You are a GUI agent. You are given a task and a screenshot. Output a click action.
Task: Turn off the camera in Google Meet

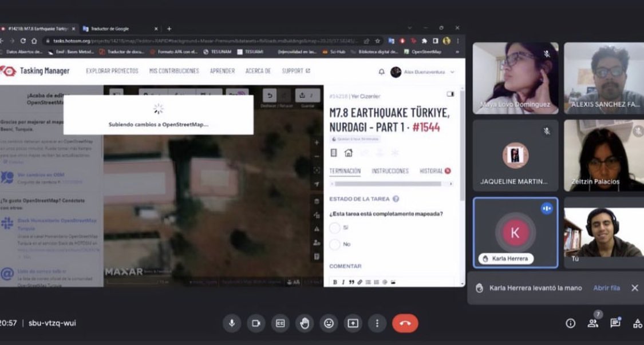[x=255, y=323]
